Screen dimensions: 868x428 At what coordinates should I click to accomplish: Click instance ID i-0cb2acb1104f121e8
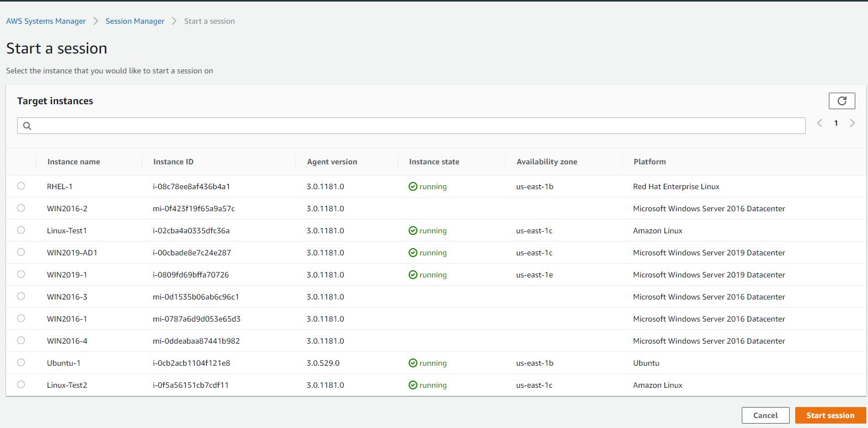pyautogui.click(x=191, y=363)
